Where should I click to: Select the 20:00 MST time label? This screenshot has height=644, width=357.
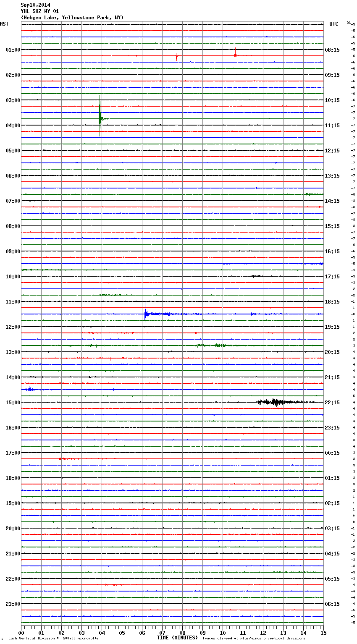[x=13, y=529]
